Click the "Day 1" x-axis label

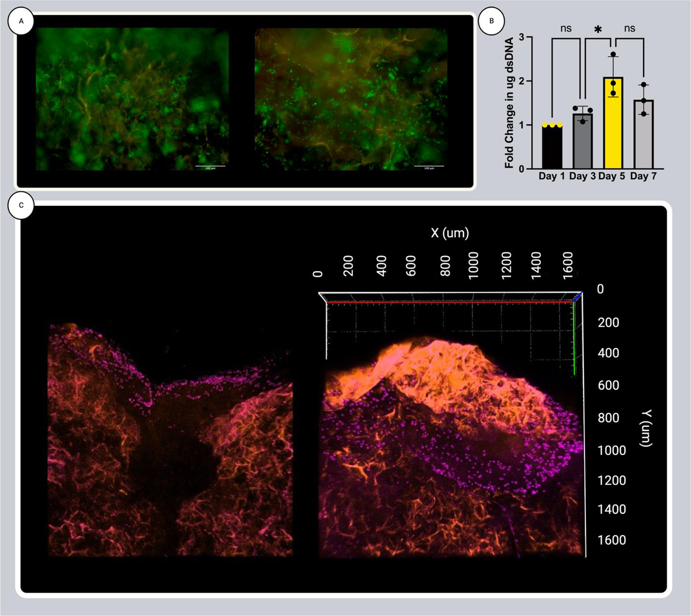551,176
